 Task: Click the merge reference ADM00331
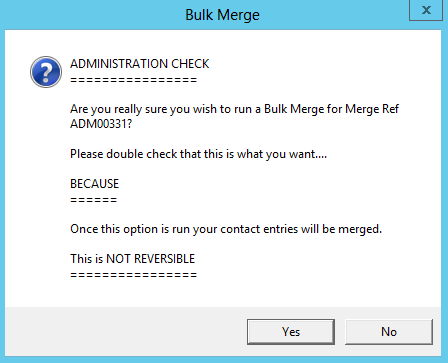coord(98,124)
